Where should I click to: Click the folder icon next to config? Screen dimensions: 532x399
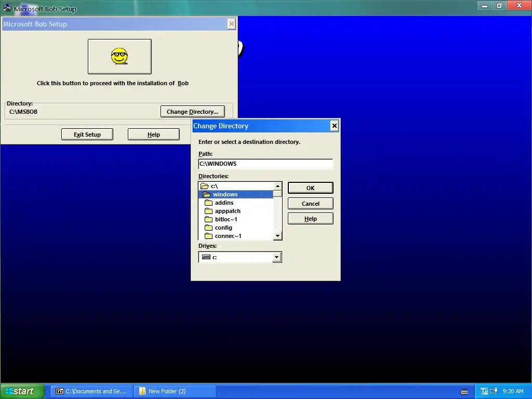pyautogui.click(x=209, y=228)
